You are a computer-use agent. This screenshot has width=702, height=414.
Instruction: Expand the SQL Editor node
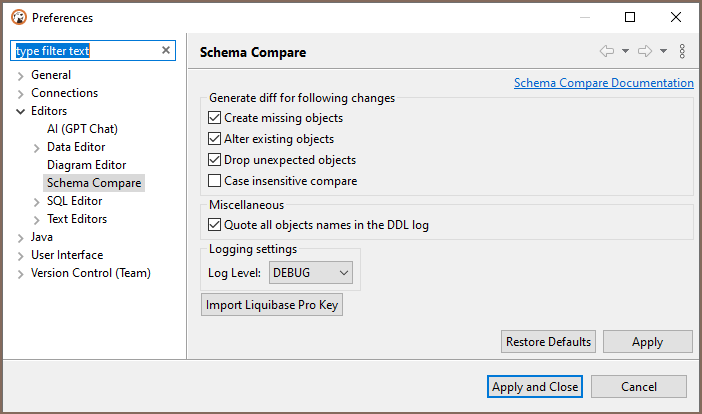37,201
